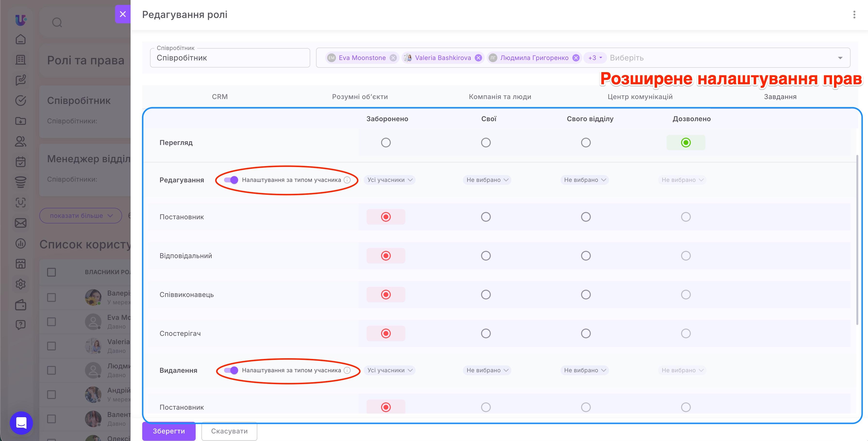868x441 pixels.
Task: Open the three-dot options menu
Action: [854, 15]
